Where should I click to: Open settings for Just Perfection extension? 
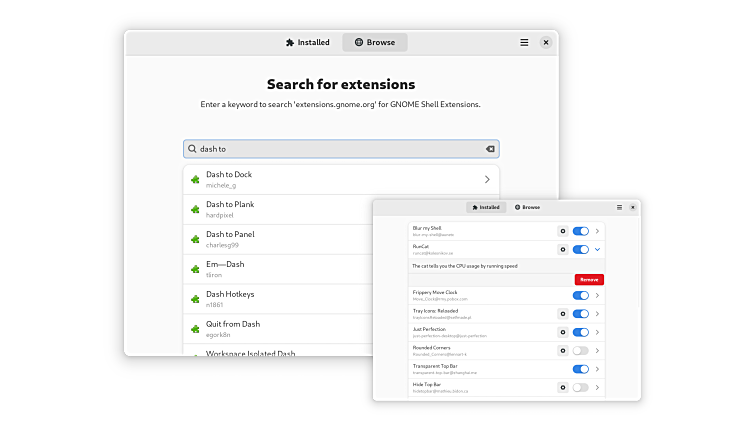[x=563, y=332]
